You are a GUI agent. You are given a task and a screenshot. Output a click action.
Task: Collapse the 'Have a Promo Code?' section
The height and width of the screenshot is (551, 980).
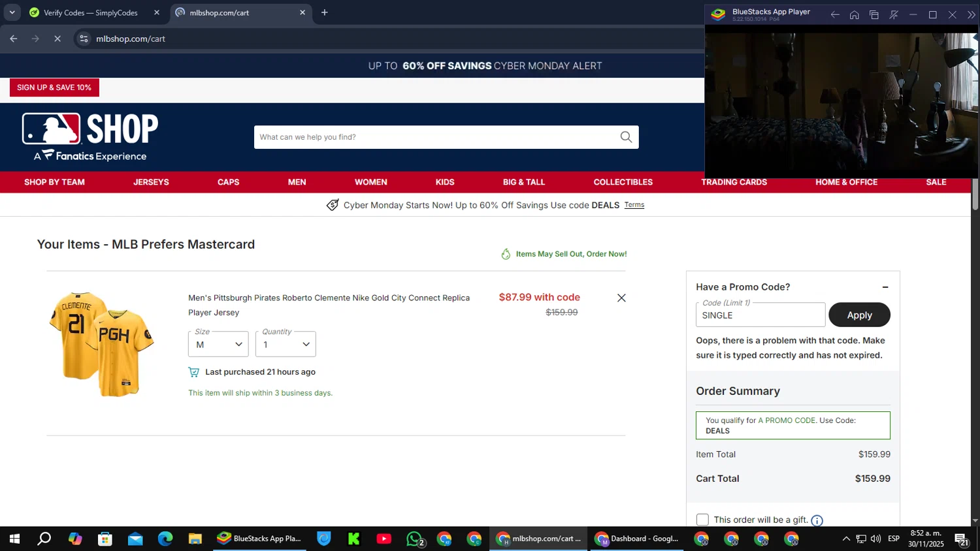[885, 287]
